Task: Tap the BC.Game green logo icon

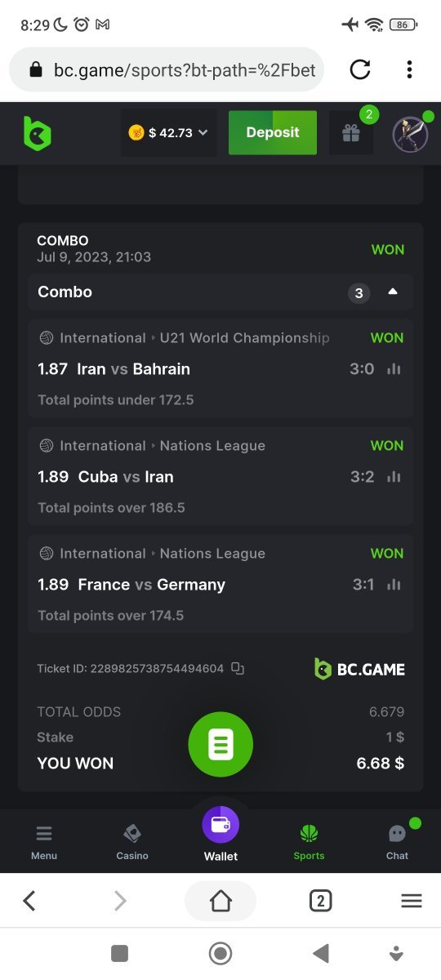Action: click(38, 132)
